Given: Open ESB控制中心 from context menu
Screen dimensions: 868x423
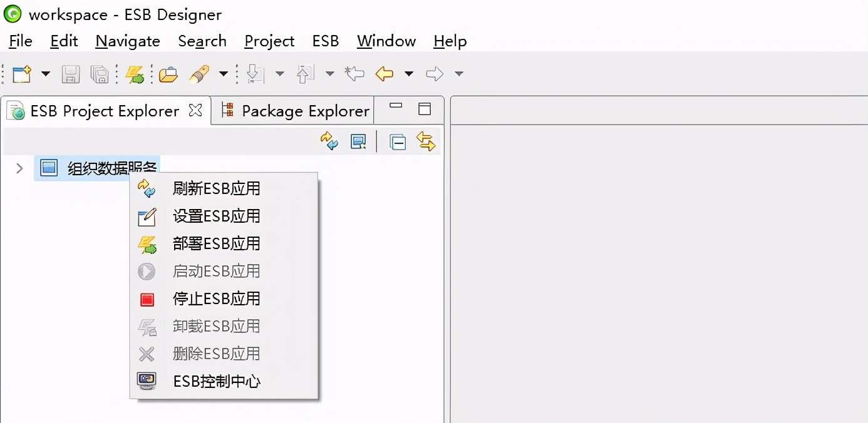Looking at the screenshot, I should (x=217, y=381).
